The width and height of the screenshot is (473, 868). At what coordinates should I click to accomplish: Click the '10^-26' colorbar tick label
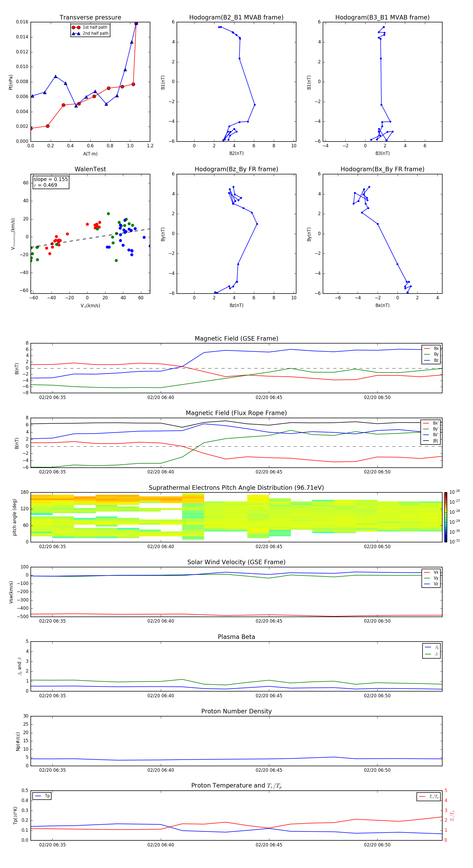(455, 492)
